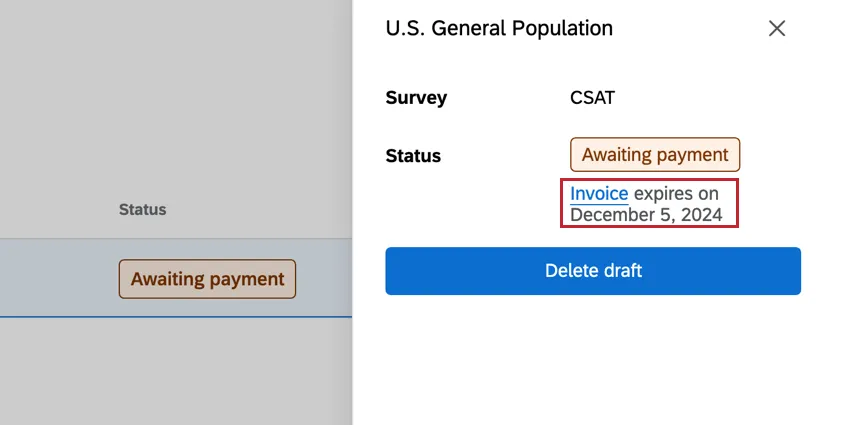Click the Status column header in table
This screenshot has width=850, height=425.
(142, 210)
